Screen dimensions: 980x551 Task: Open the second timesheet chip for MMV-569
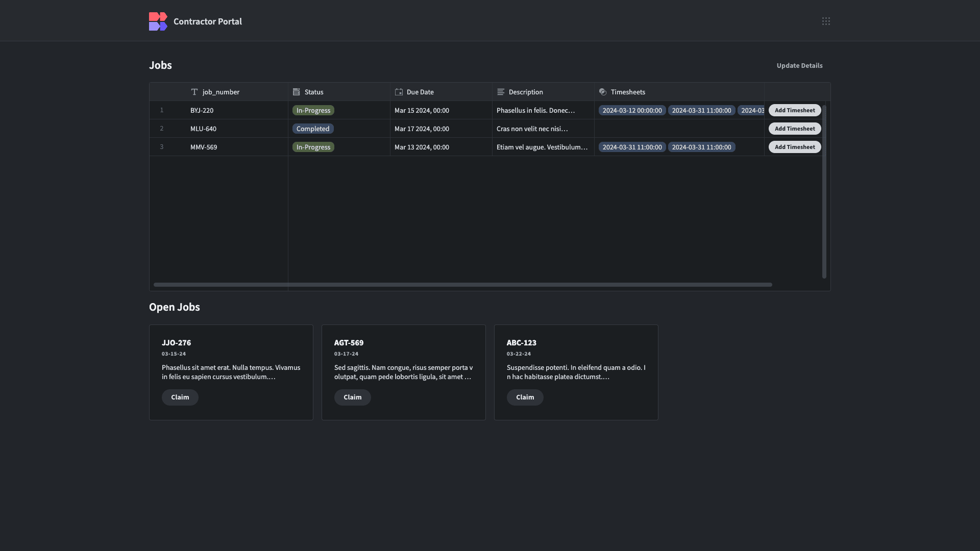(701, 147)
